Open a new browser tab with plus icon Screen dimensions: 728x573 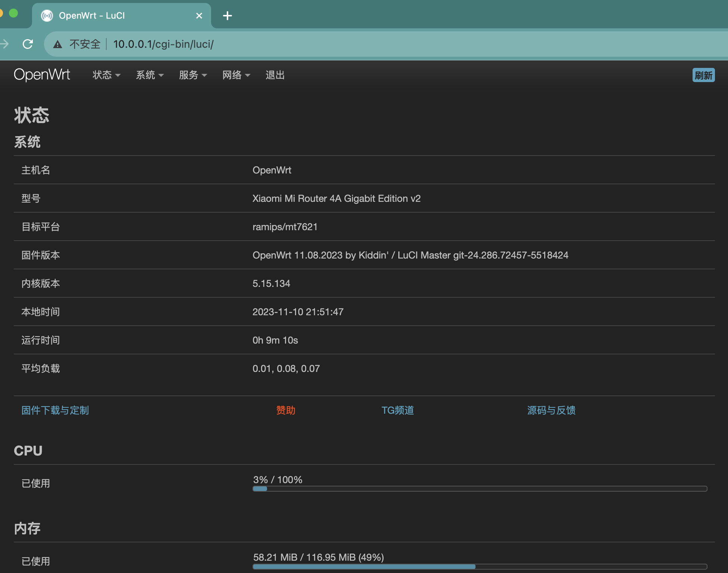click(227, 16)
